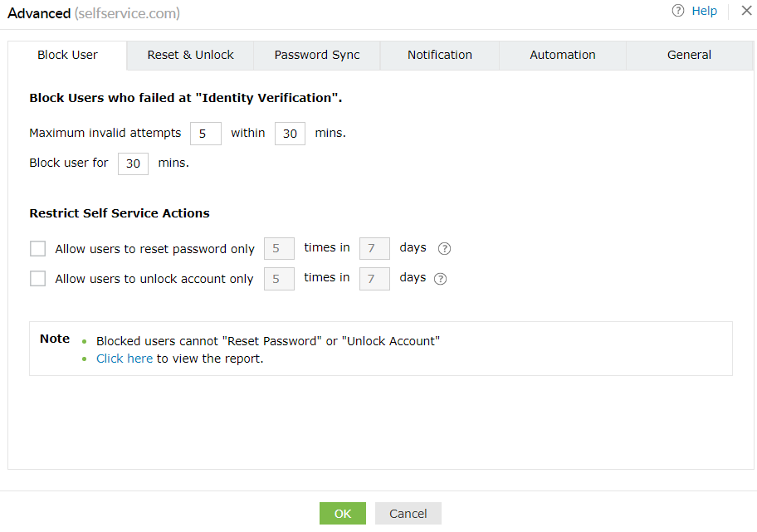This screenshot has width=757, height=532.
Task: Click help icon beside unlock account days
Action: pyautogui.click(x=441, y=279)
